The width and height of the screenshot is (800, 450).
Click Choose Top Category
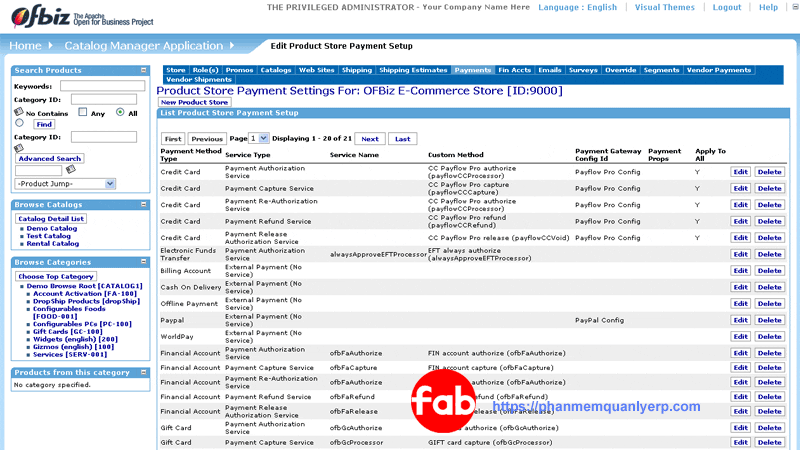[x=56, y=276]
